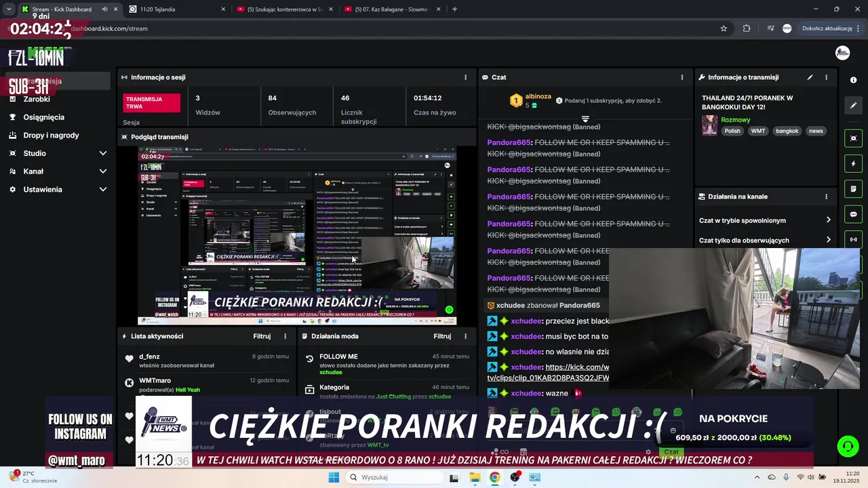Open Windows Start menu
Image resolution: width=868 pixels, height=488 pixels.
[x=334, y=477]
